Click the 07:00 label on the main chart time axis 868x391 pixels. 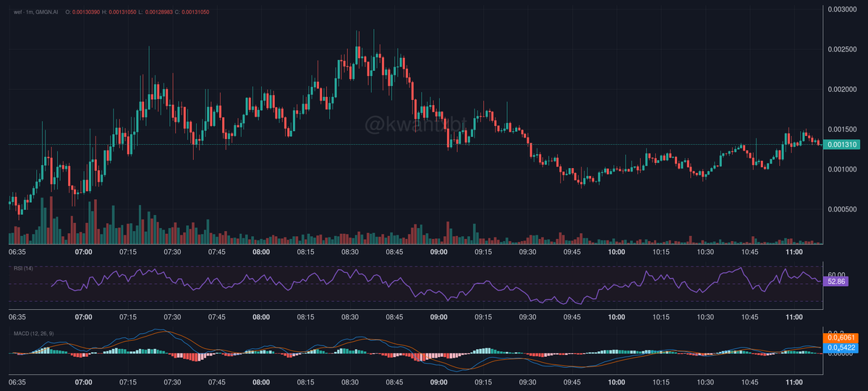84,252
